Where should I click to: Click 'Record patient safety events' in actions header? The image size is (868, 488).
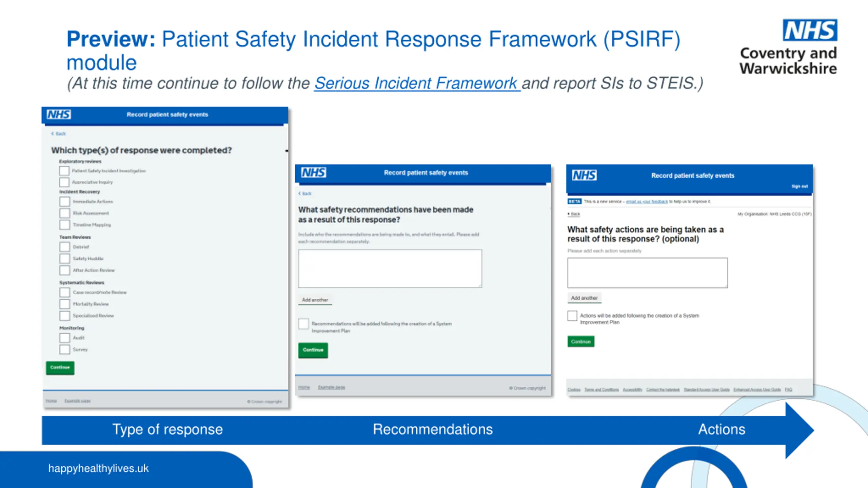693,176
